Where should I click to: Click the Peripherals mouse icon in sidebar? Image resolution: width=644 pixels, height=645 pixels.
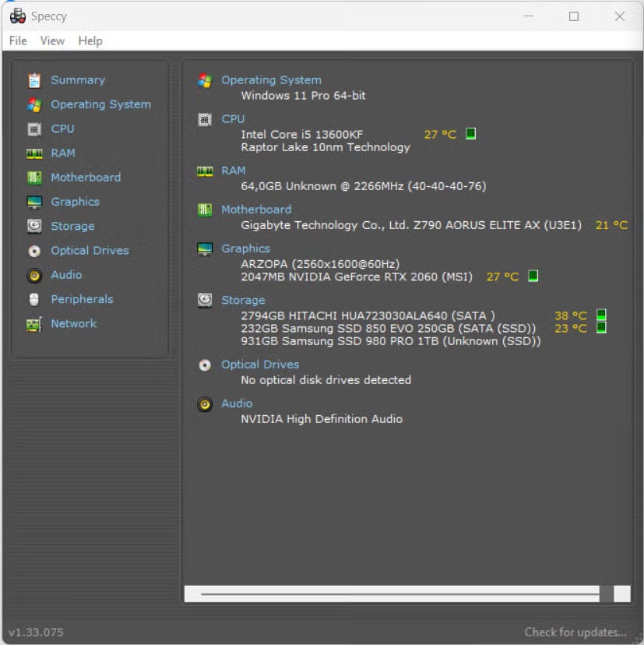click(34, 299)
